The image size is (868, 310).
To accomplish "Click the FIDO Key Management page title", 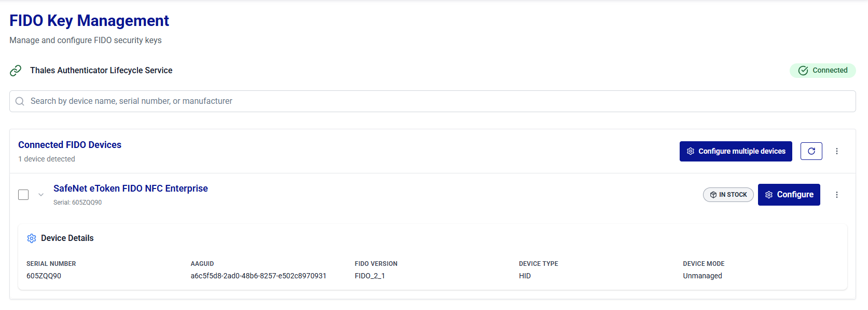I will coord(89,20).
